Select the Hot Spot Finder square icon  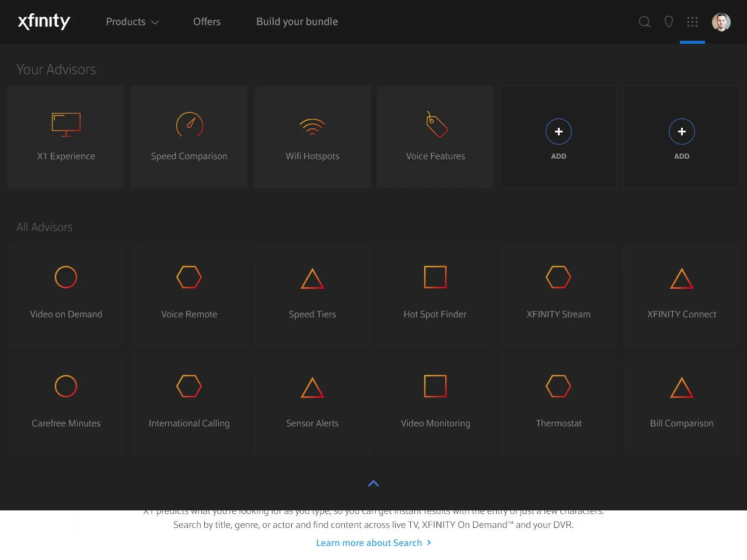[435, 277]
